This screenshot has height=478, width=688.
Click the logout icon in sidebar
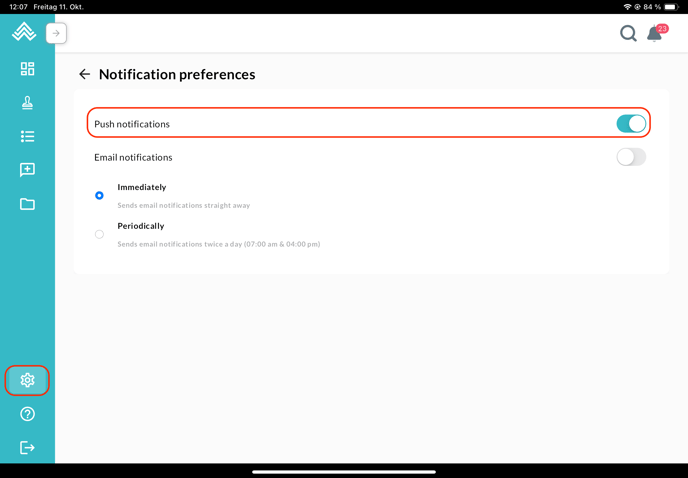(x=27, y=447)
